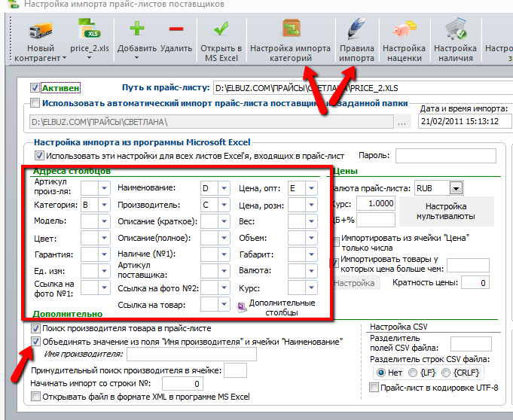Toggle the Активен checkbox
513x420 pixels.
35,87
